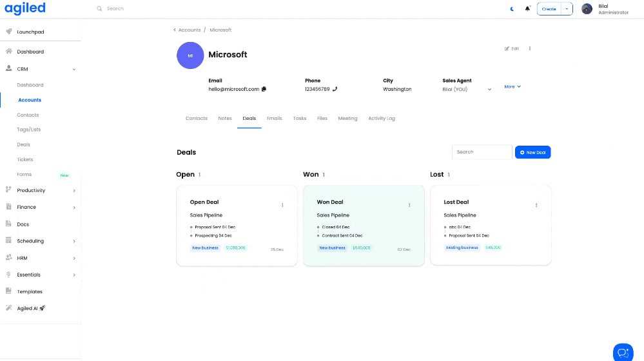Switch to the Tasks tab
Image resolution: width=644 pixels, height=361 pixels.
pyautogui.click(x=299, y=118)
